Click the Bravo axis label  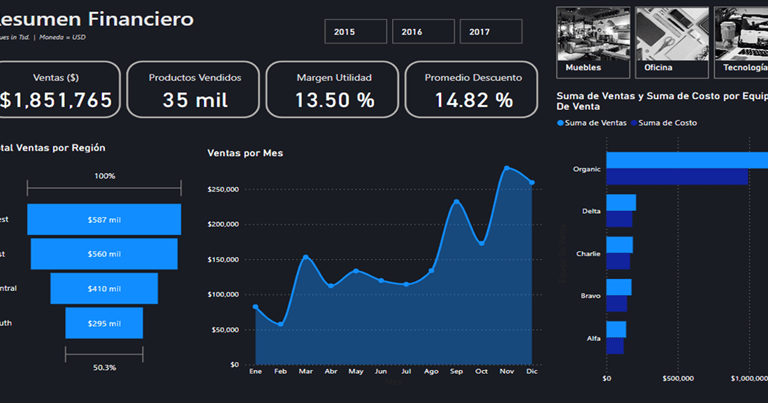[x=591, y=296]
